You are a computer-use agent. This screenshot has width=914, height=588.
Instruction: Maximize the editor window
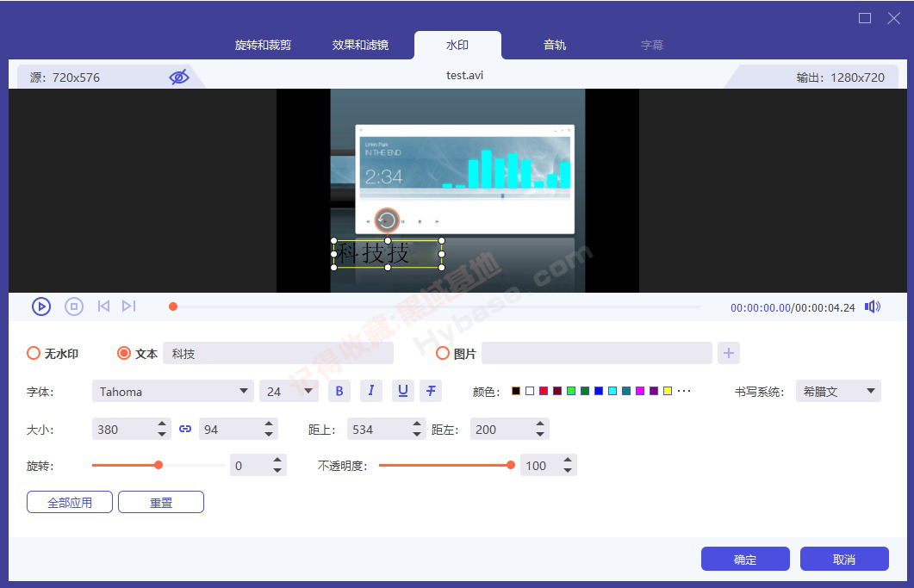(865, 18)
